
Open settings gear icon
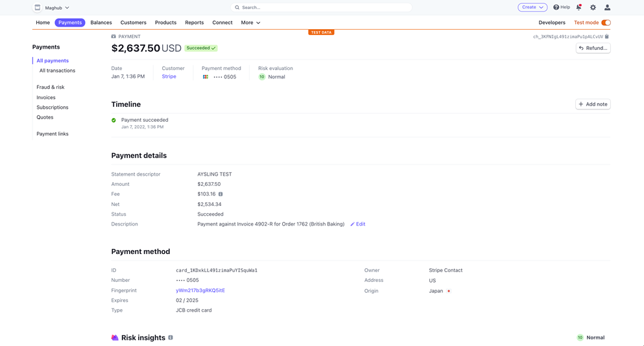click(593, 7)
